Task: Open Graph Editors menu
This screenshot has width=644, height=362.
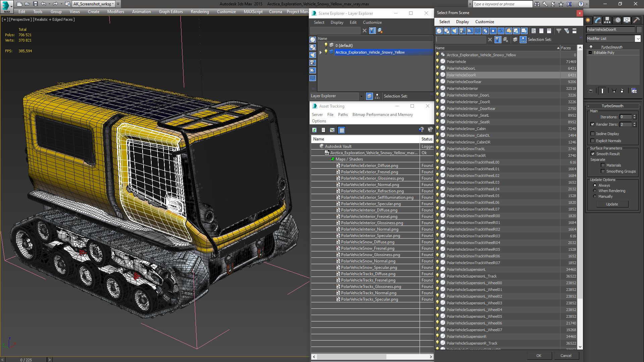Action: point(171,12)
